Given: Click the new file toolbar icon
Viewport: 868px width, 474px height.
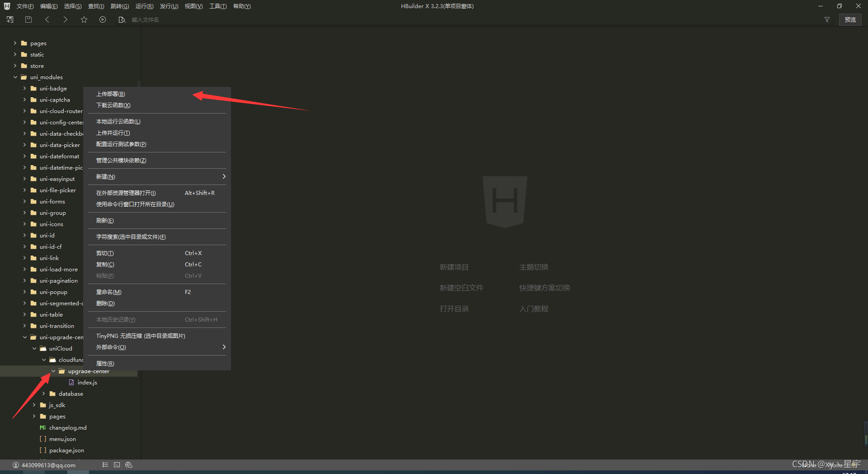Looking at the screenshot, I should 10,19.
